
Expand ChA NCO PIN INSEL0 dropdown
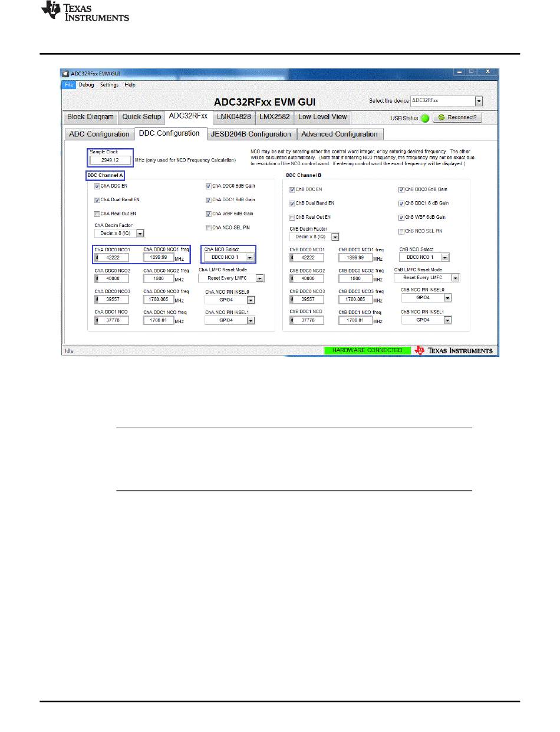coord(230,300)
